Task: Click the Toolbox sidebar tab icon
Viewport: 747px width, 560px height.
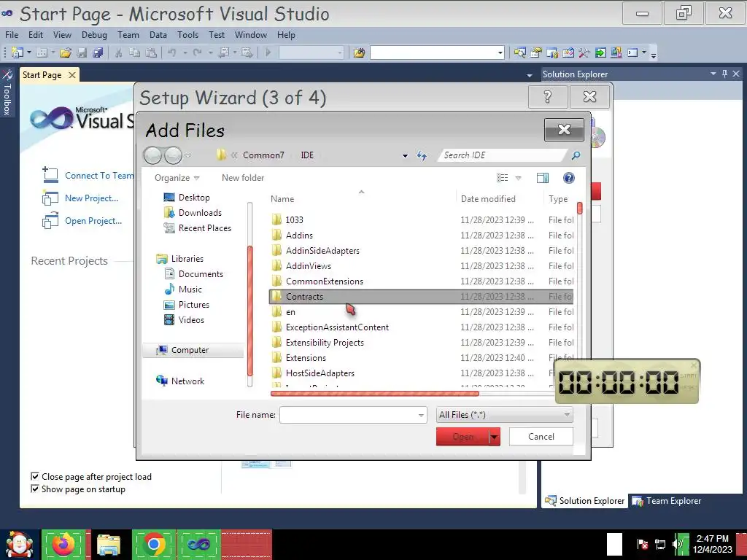Action: point(7,75)
